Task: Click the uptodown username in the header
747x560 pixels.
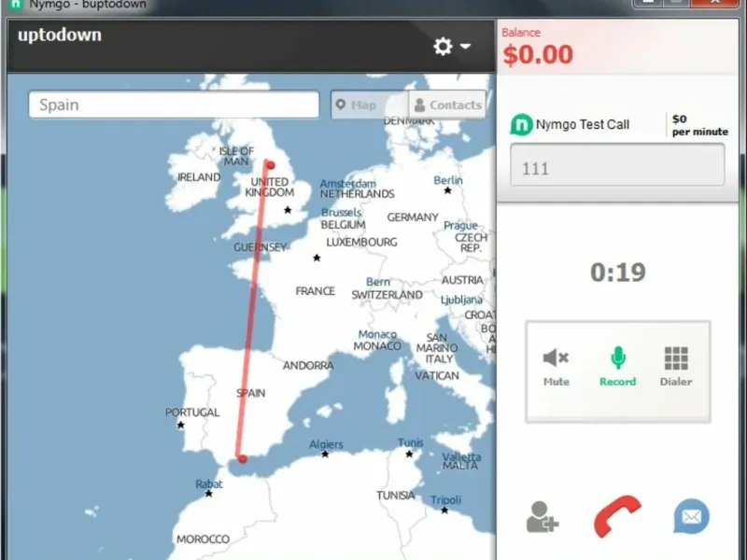Action: (x=60, y=35)
